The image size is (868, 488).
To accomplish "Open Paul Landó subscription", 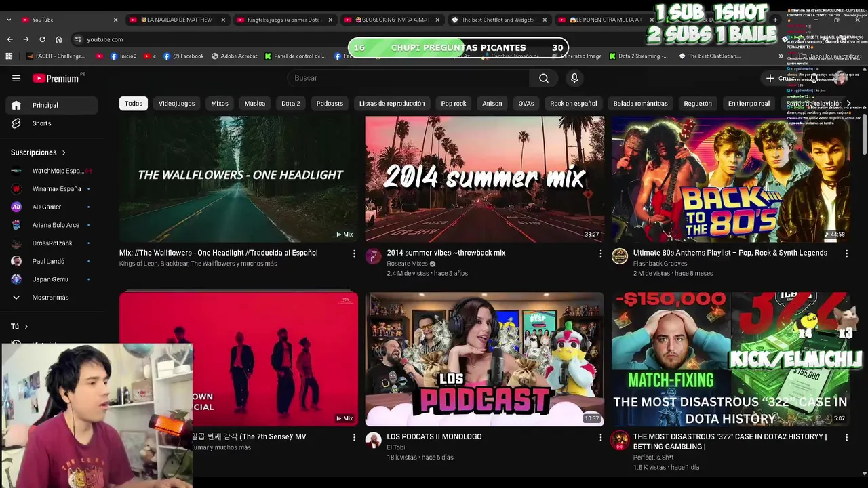I will pos(52,261).
